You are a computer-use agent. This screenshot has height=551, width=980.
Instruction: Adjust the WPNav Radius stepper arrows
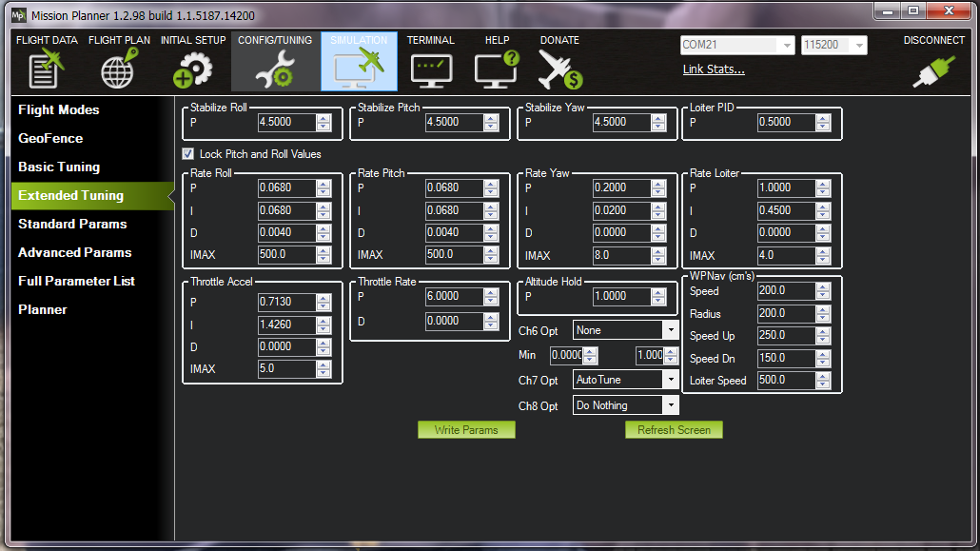point(823,313)
